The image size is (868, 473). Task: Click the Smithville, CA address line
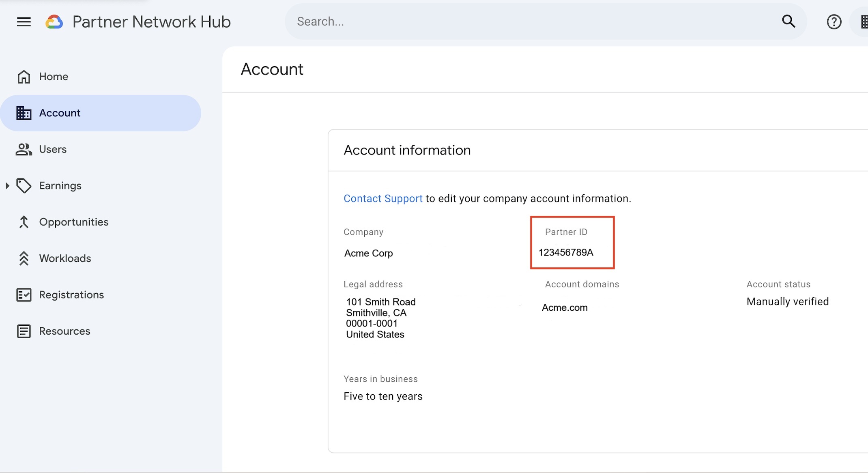coord(376,313)
